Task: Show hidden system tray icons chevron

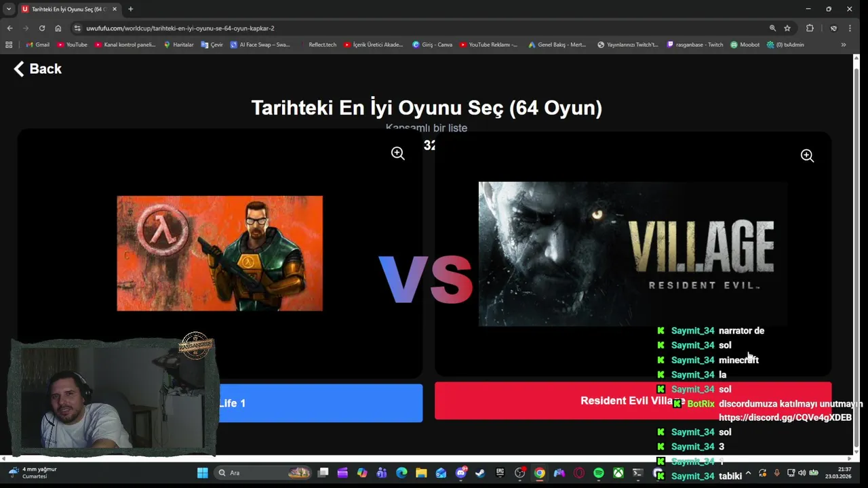Action: (x=748, y=473)
